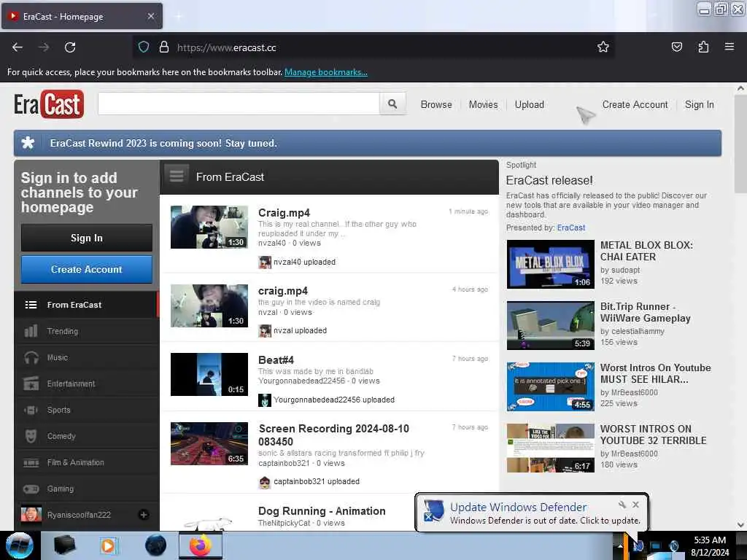
Task: Click the Entertainment clapperboard icon
Action: (31, 384)
